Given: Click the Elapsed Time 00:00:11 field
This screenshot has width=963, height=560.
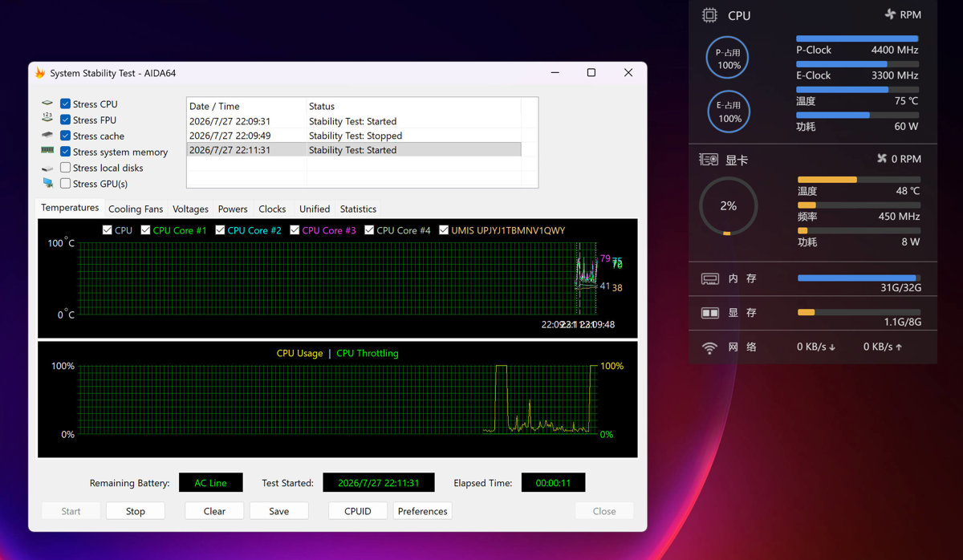Looking at the screenshot, I should coord(553,483).
